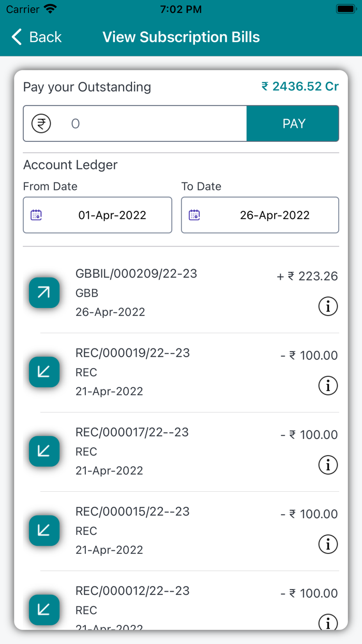
Task: Open info for REC/000015/22--23 receipt
Action: tap(328, 544)
